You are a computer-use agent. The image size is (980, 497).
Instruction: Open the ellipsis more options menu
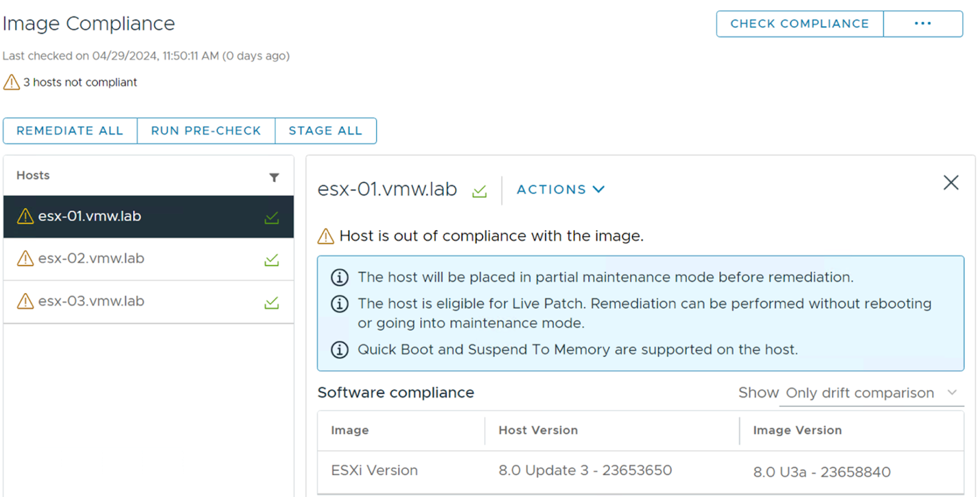coord(923,23)
